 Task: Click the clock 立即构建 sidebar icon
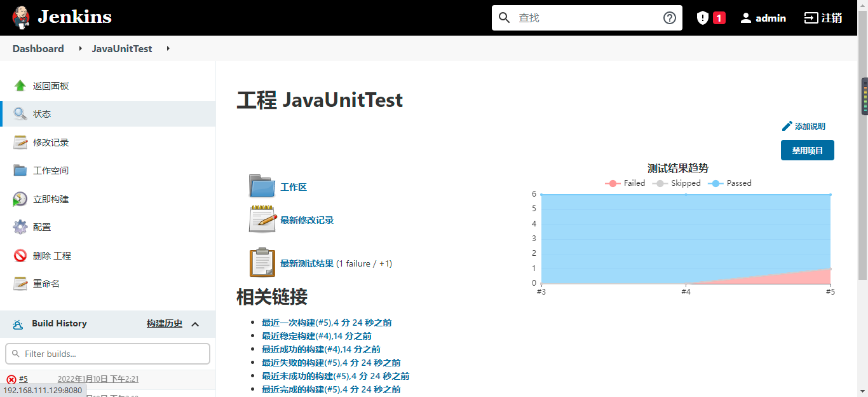[20, 199]
